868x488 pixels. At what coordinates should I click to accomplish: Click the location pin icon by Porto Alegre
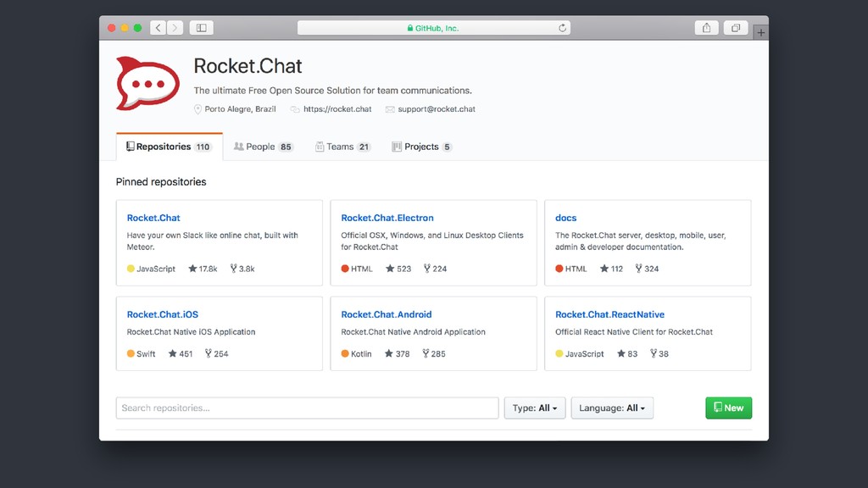198,109
